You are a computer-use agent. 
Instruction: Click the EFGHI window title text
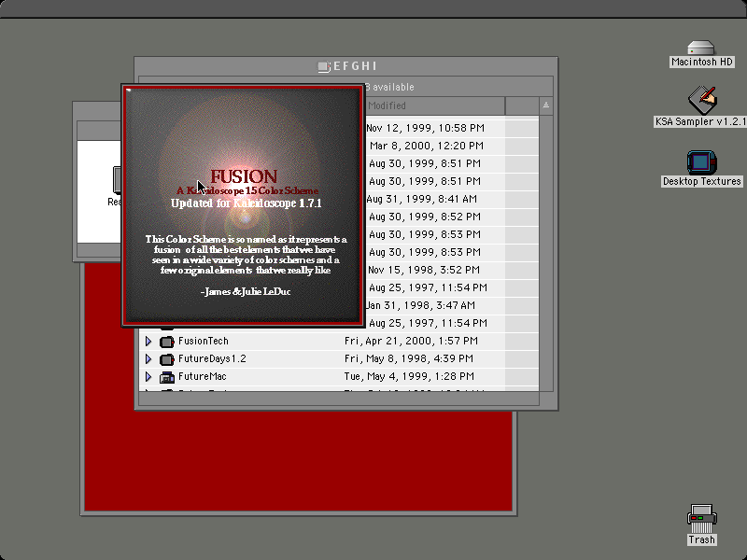coord(355,66)
